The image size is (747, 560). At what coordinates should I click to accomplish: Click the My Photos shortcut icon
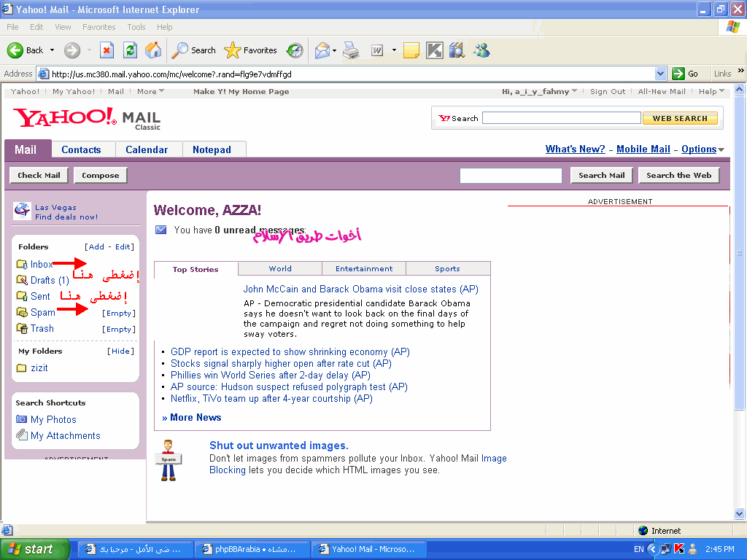(x=21, y=419)
